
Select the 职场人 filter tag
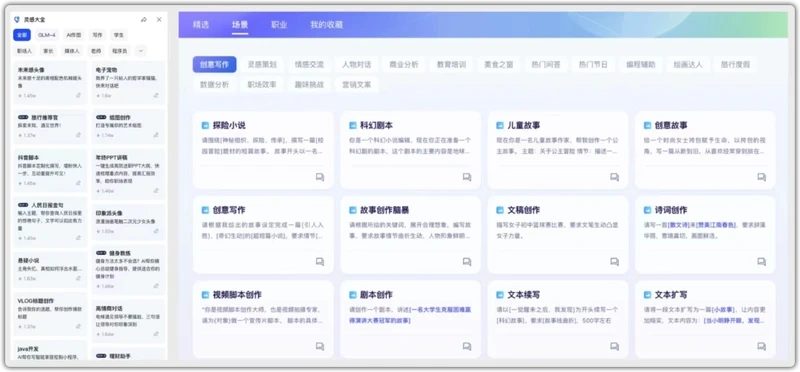tap(24, 51)
